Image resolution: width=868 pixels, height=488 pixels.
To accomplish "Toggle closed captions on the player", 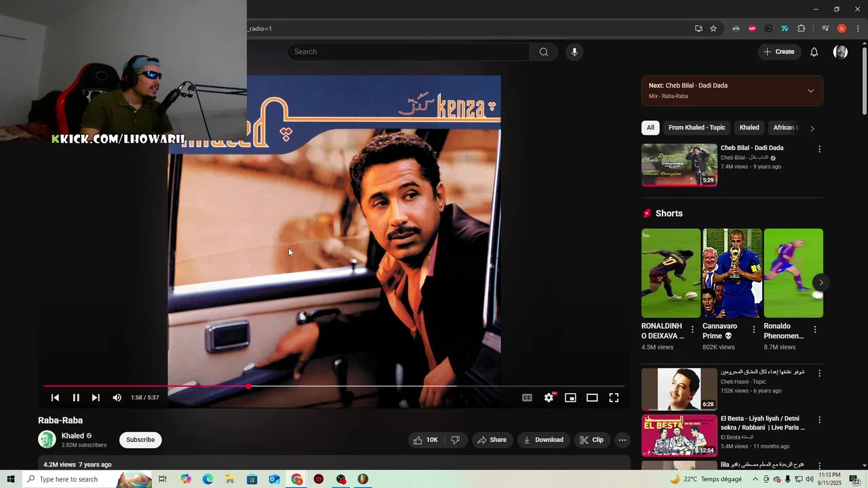I will (527, 398).
